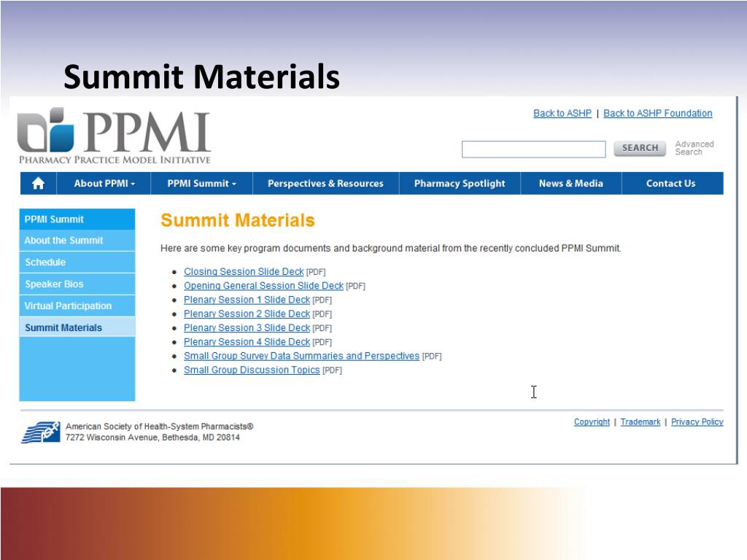Open Plenary Session 1 Slide Deck
The height and width of the screenshot is (560, 747).
(247, 300)
